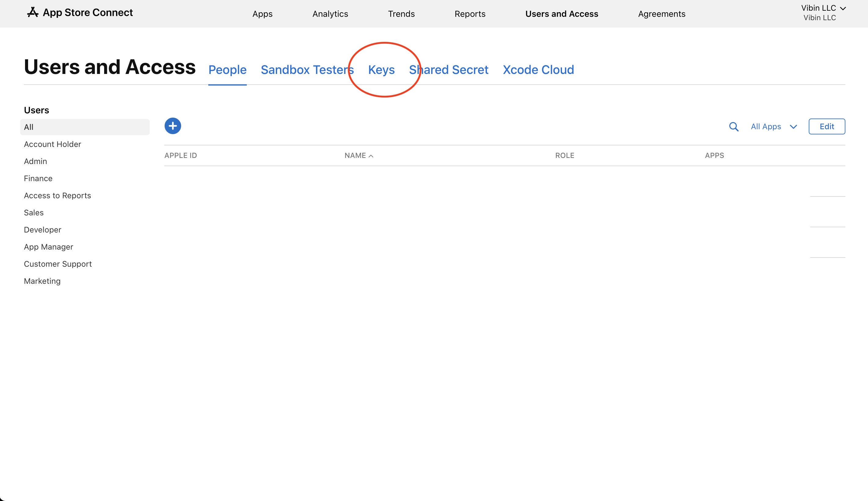
Task: Go to Trends in top navigation
Action: [x=401, y=14]
